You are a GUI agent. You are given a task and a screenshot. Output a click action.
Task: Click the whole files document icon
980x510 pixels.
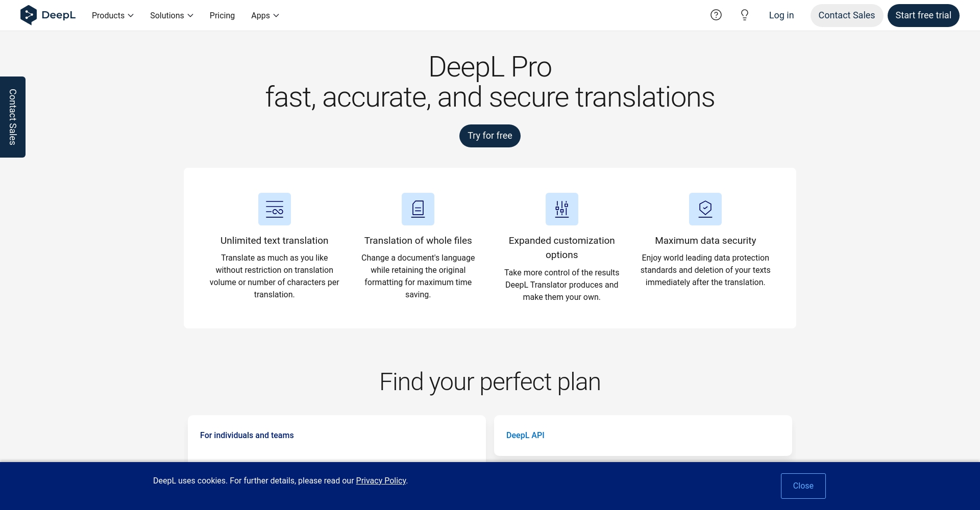pos(418,209)
